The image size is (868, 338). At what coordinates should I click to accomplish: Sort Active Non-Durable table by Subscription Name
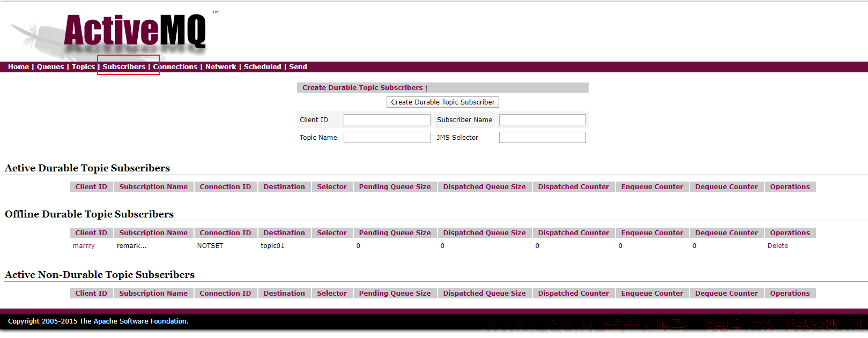point(153,294)
